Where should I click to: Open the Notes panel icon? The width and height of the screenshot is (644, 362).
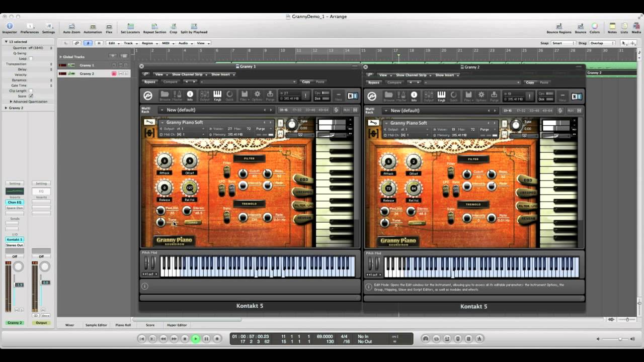(x=612, y=28)
